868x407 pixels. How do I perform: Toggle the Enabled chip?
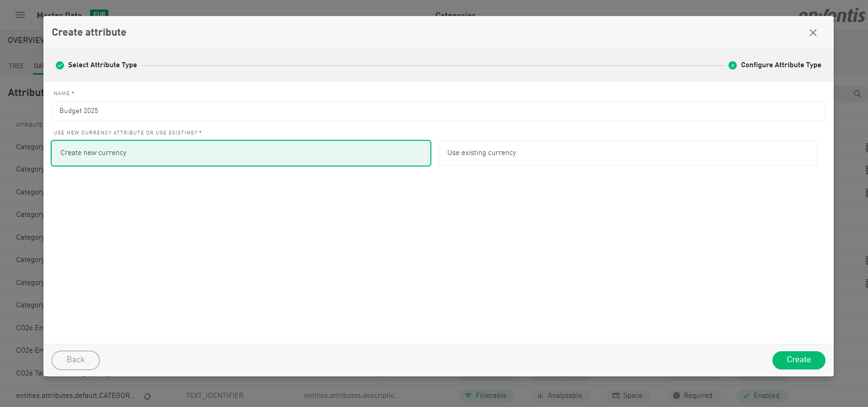click(761, 396)
